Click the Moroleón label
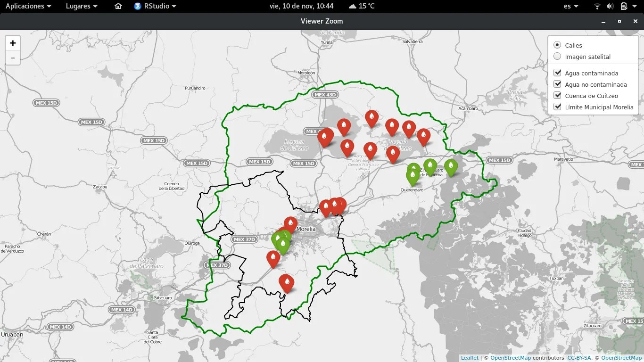The width and height of the screenshot is (644, 362). [x=306, y=73]
